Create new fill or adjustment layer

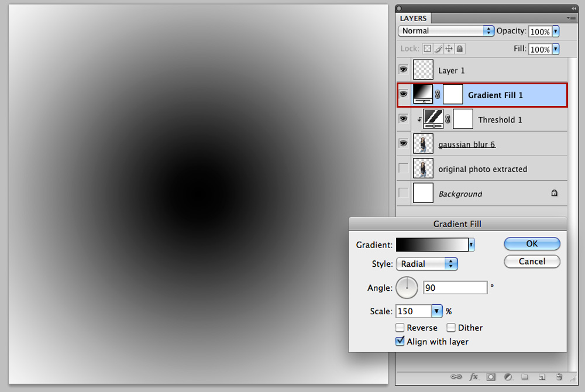[x=508, y=377]
